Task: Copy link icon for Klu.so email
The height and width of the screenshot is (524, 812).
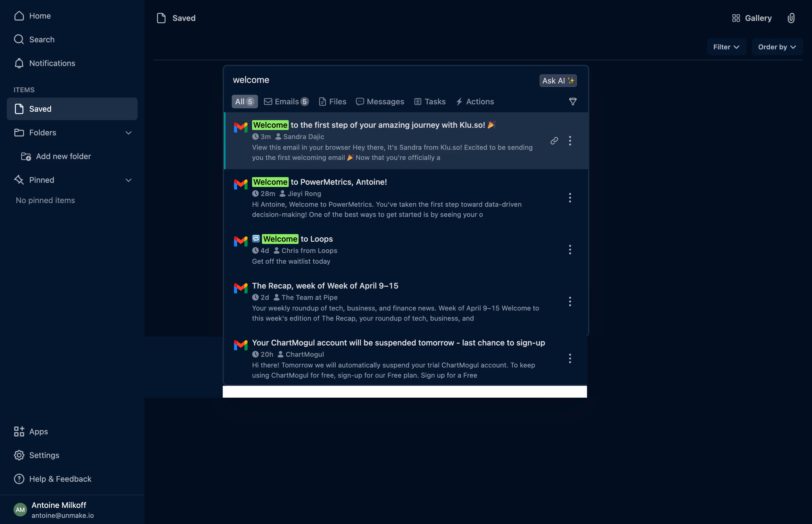Action: pyautogui.click(x=554, y=141)
